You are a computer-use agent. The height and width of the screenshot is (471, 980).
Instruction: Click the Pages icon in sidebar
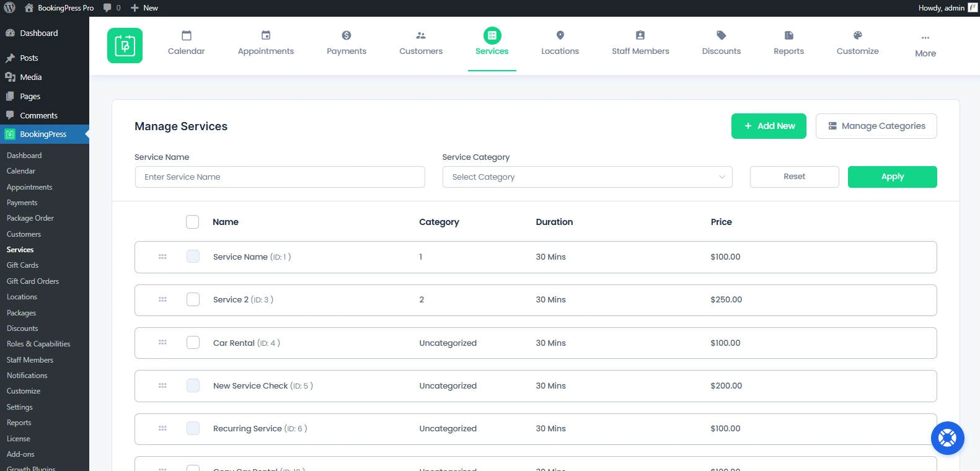(x=10, y=96)
